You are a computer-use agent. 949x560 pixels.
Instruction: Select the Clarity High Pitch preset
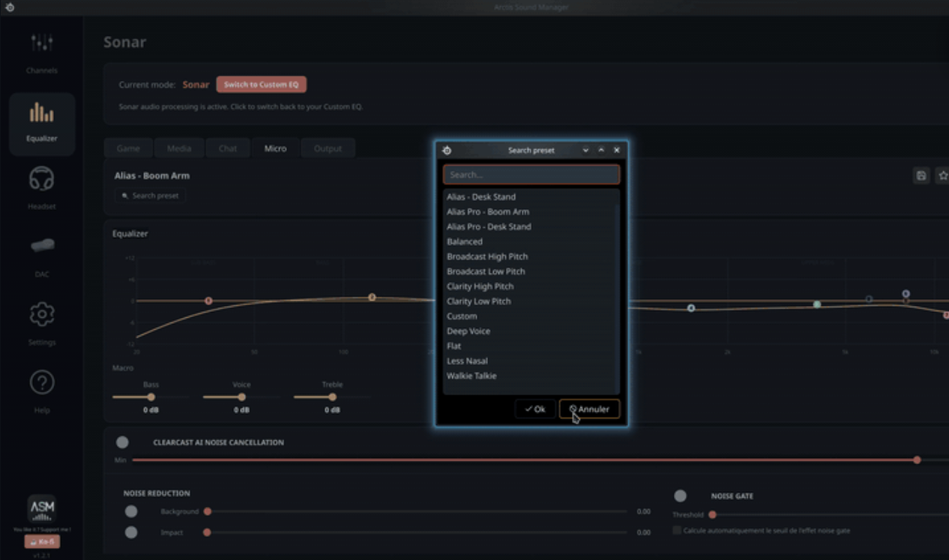(x=531, y=286)
